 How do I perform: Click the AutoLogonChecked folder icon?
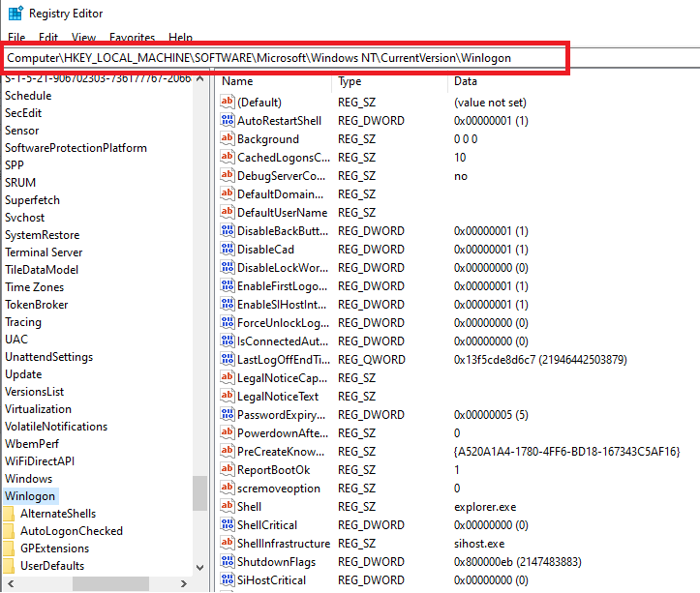tap(9, 531)
